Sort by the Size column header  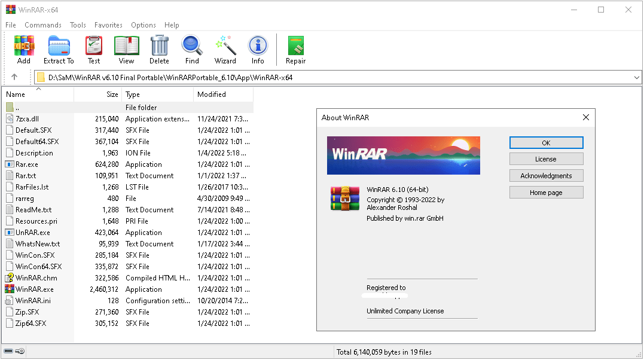(x=97, y=94)
